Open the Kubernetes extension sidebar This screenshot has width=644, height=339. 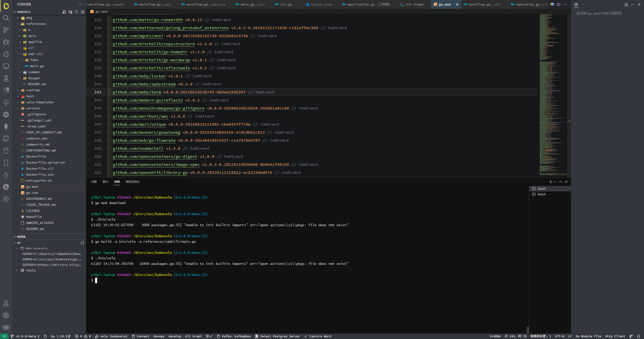click(x=6, y=115)
